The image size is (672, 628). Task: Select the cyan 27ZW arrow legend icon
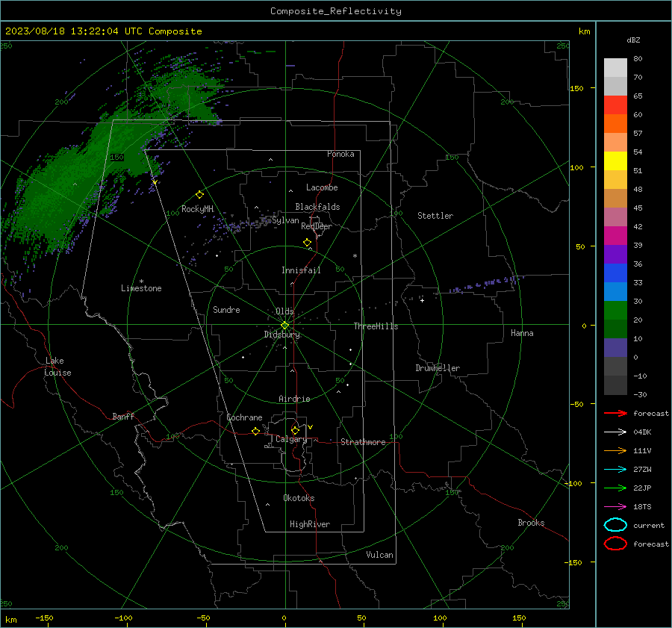(615, 469)
